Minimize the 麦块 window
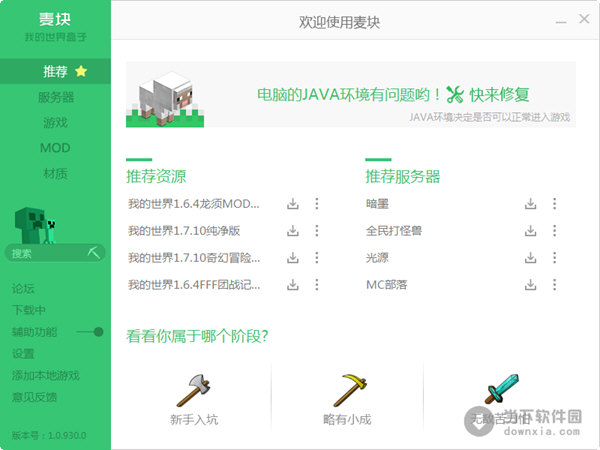The image size is (600, 450). [561, 22]
